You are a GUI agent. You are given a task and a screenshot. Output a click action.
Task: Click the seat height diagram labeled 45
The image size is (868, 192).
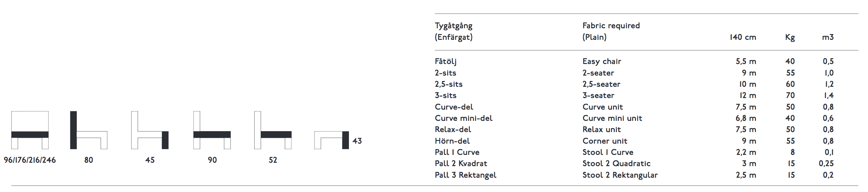tap(150, 130)
